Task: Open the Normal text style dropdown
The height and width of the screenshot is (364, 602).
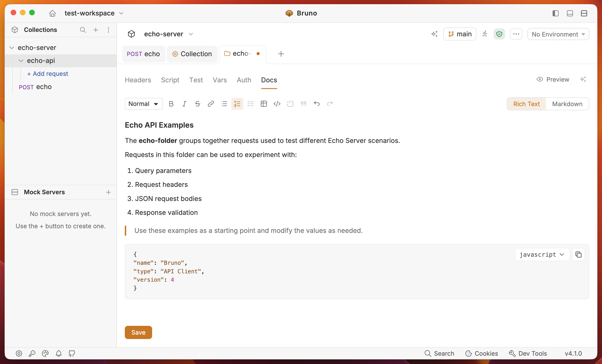Action: tap(144, 104)
